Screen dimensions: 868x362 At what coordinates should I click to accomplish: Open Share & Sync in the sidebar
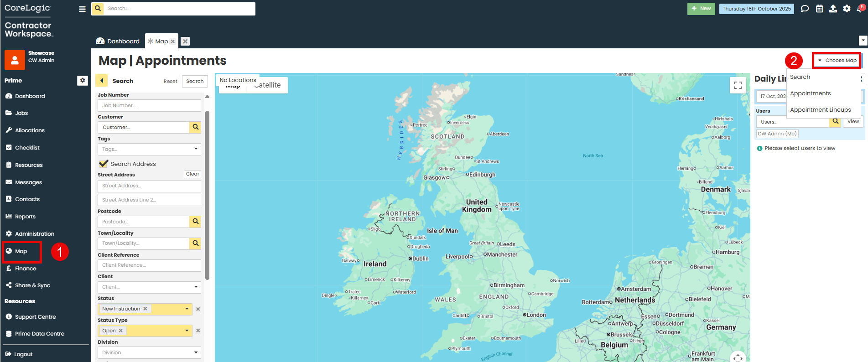32,285
